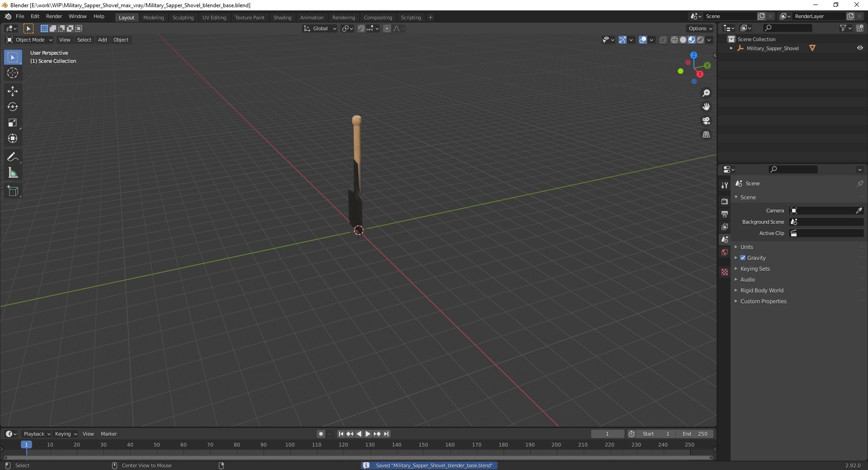The image size is (868, 470).
Task: Click the End frame value field
Action: pos(695,434)
